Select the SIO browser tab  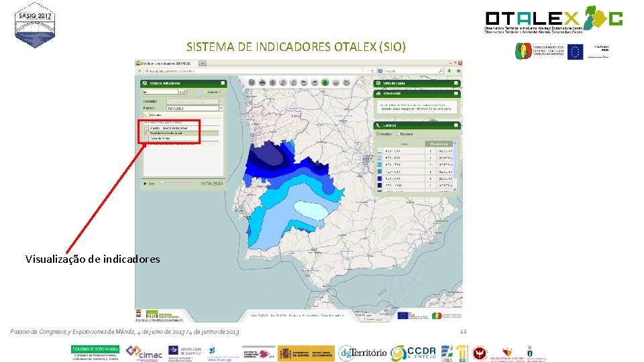click(167, 63)
